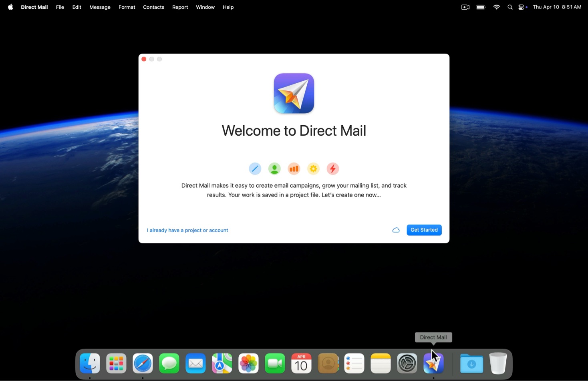The height and width of the screenshot is (381, 588).
Task: Launch Safari from the Dock
Action: (143, 363)
